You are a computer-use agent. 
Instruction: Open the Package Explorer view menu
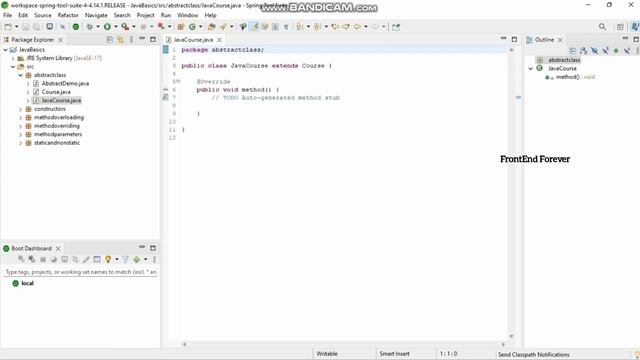coord(131,40)
